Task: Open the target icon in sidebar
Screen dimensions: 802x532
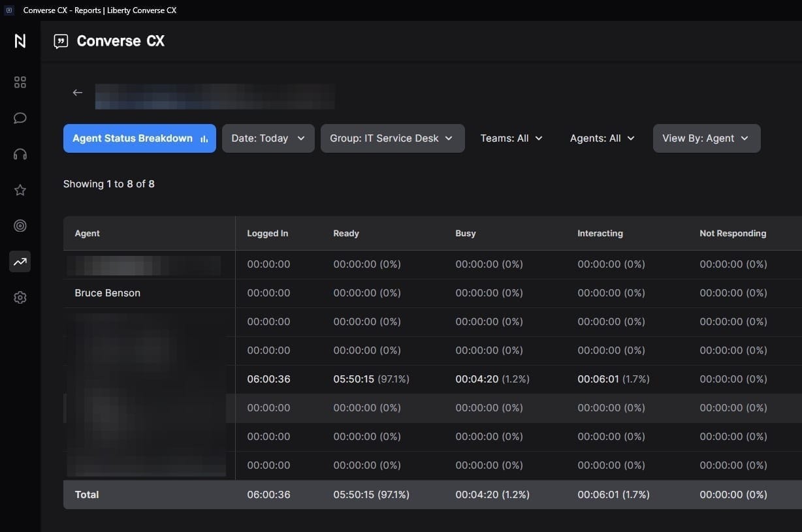Action: [20, 226]
